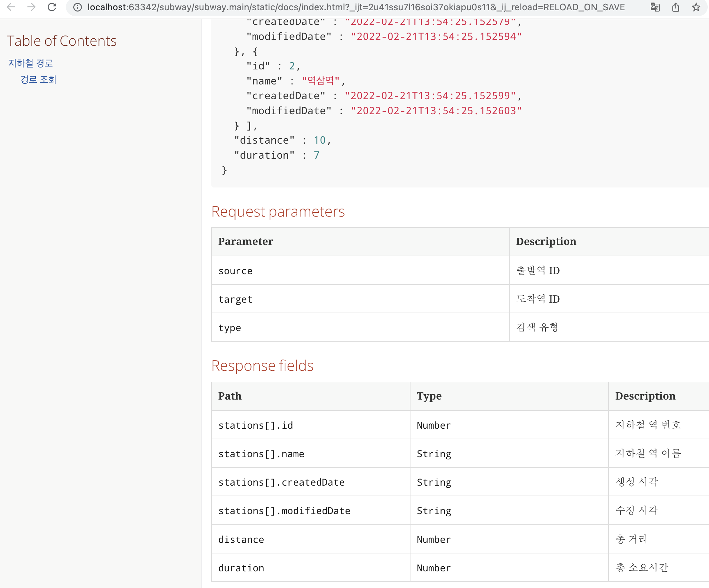
Task: Click the stations[].id path cell
Action: 256,425
